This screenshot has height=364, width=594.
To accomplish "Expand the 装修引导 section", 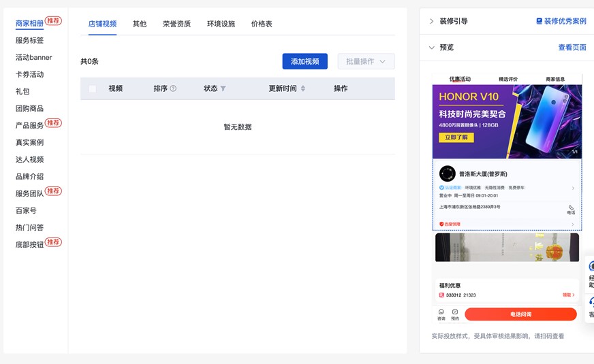I will [432, 21].
